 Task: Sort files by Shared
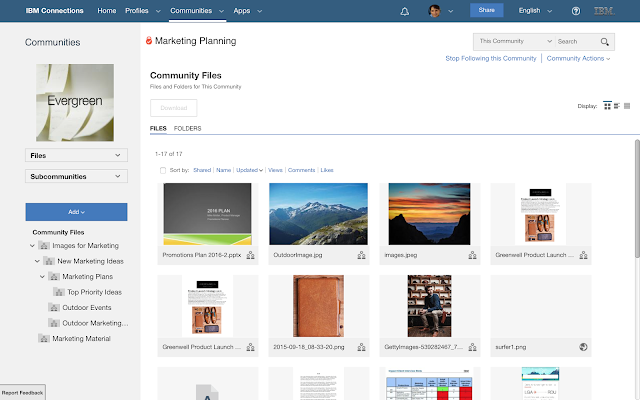tap(202, 170)
